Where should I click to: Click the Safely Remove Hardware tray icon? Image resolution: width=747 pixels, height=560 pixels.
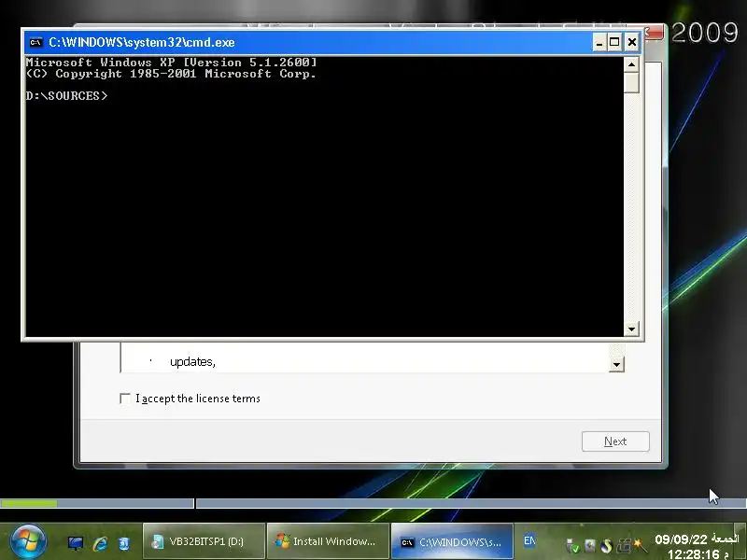(572, 546)
